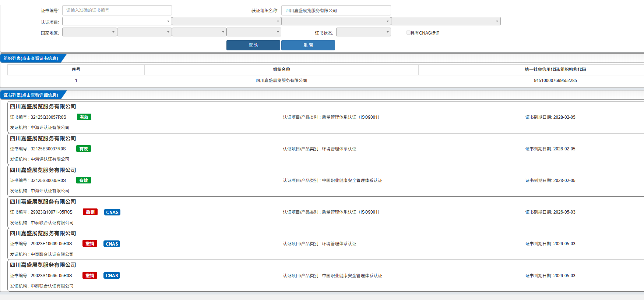Click the 统一社会信用代码/组织机构代码 column header

[x=555, y=69]
